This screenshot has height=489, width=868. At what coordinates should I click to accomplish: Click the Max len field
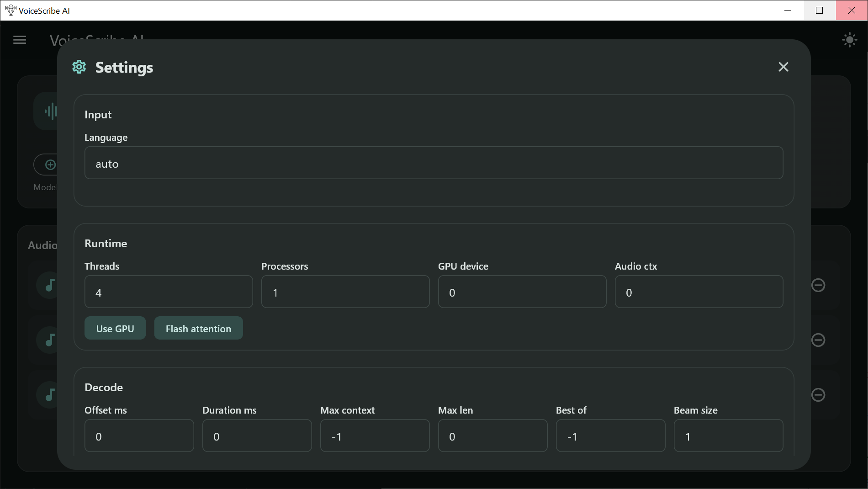(x=492, y=436)
